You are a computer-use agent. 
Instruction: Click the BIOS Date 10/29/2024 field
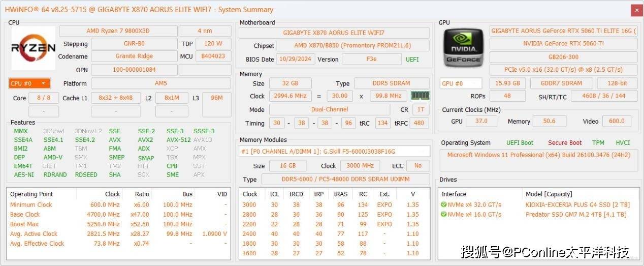[x=293, y=59]
